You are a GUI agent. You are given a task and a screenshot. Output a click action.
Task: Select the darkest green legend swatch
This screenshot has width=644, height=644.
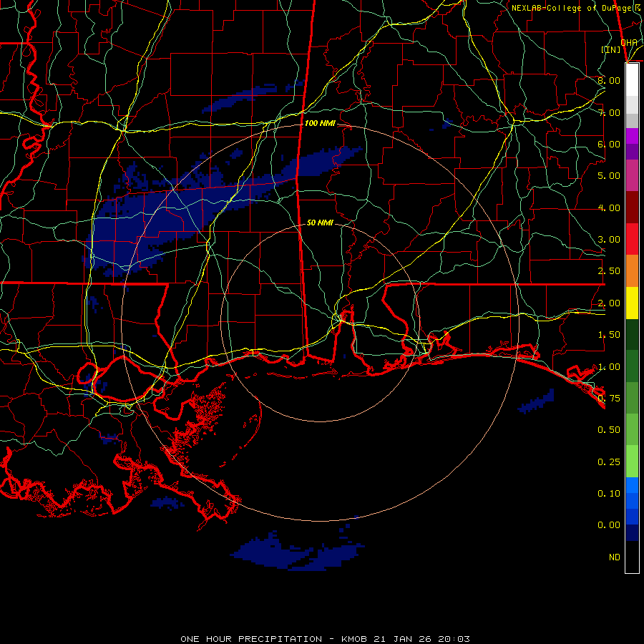click(632, 335)
